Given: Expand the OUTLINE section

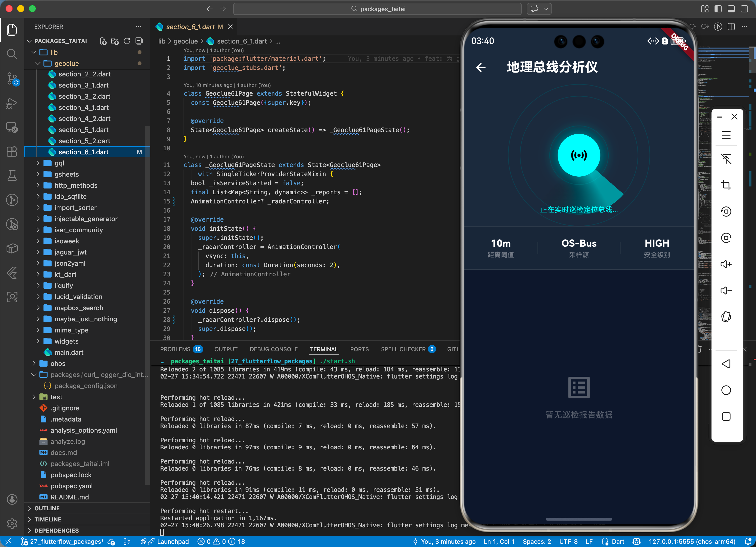Looking at the screenshot, I should (x=47, y=508).
